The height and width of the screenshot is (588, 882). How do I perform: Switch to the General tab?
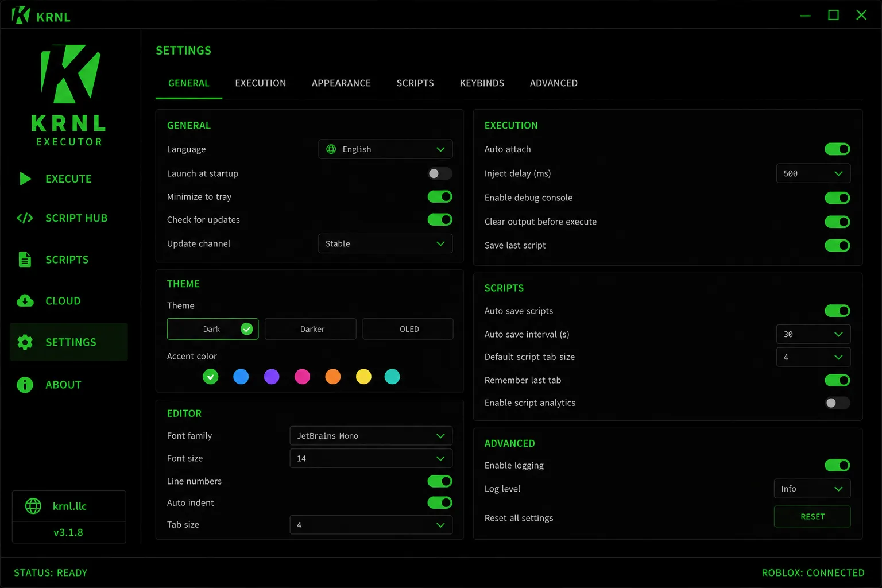pos(189,83)
